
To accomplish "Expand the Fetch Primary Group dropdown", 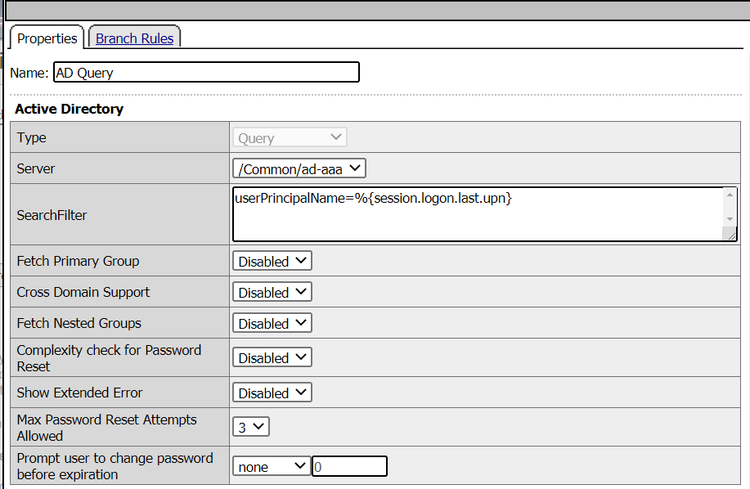I will [272, 261].
